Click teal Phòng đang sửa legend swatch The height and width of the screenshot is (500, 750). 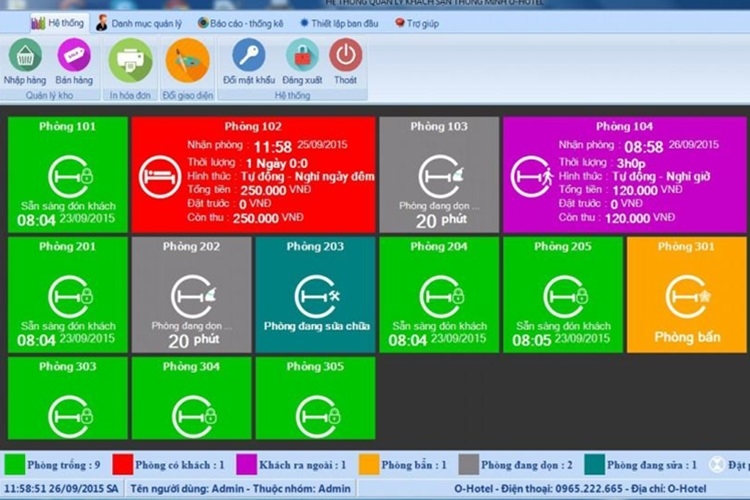pyautogui.click(x=595, y=465)
